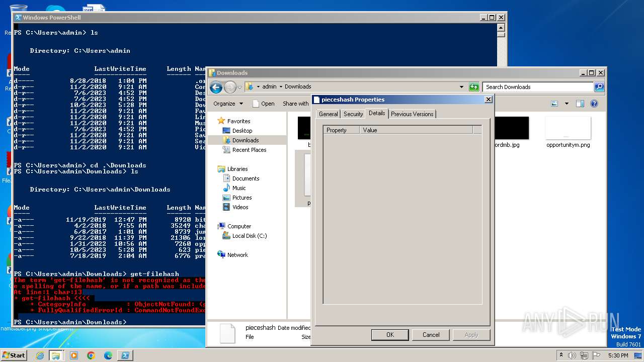Refresh the Downloads folder view
The width and height of the screenshot is (644, 362).
point(473,87)
